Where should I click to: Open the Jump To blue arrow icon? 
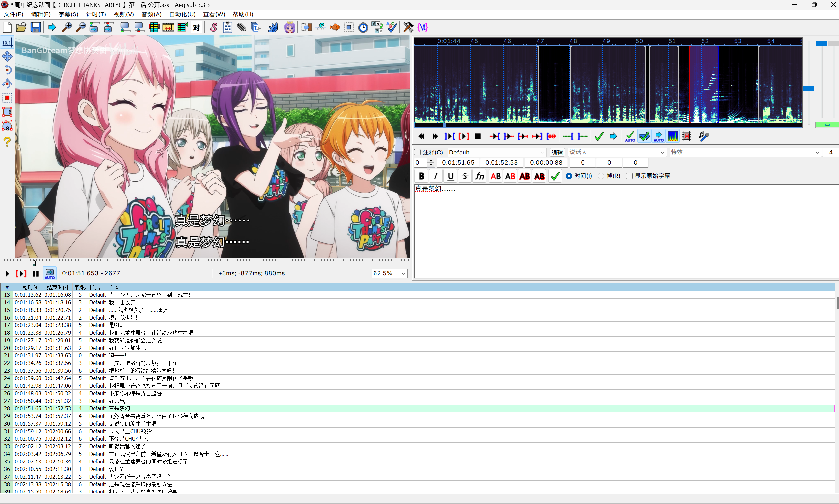pyautogui.click(x=52, y=27)
